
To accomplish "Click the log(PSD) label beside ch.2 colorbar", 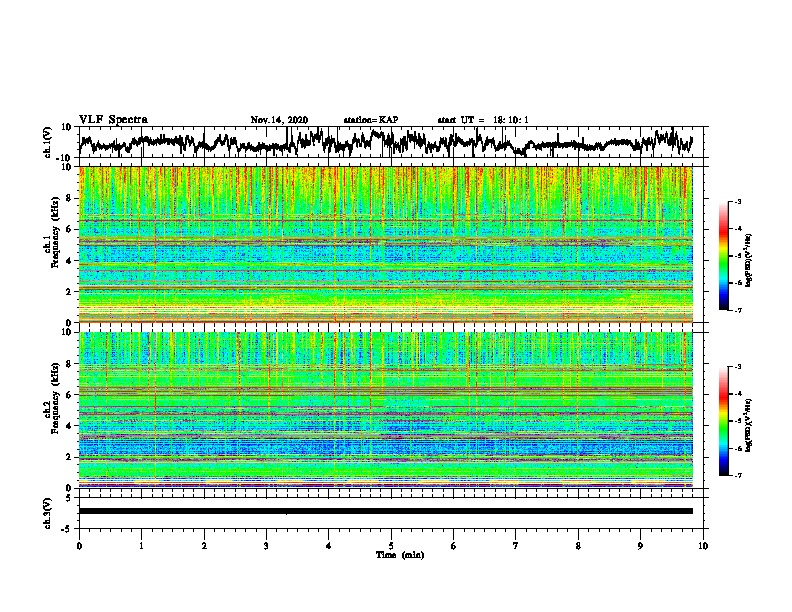I will 748,425.
